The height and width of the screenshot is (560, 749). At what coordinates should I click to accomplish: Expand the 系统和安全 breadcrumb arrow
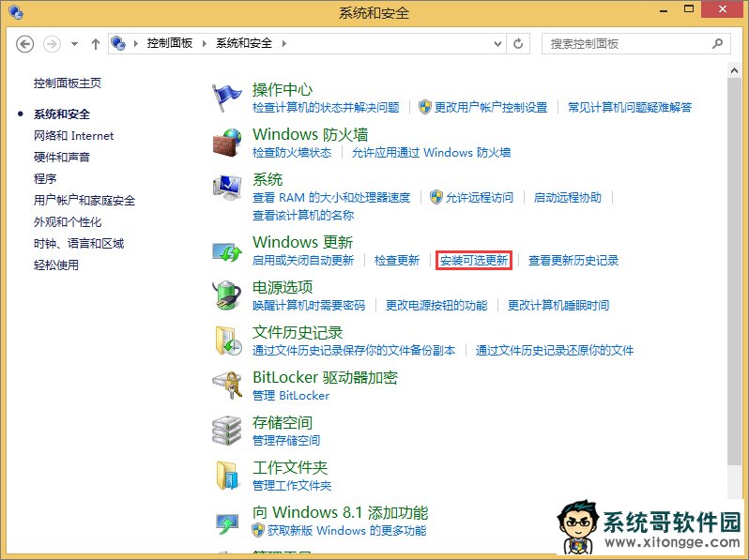coord(284,43)
